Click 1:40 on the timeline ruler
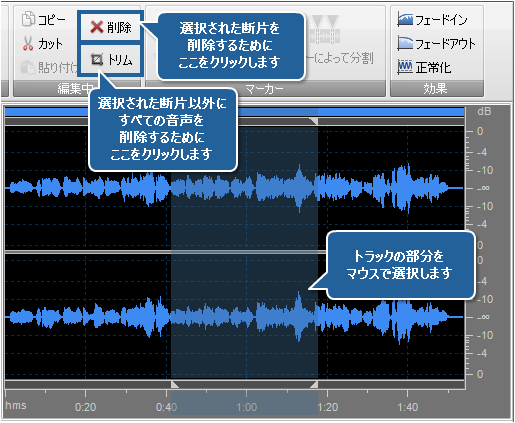 (408, 407)
